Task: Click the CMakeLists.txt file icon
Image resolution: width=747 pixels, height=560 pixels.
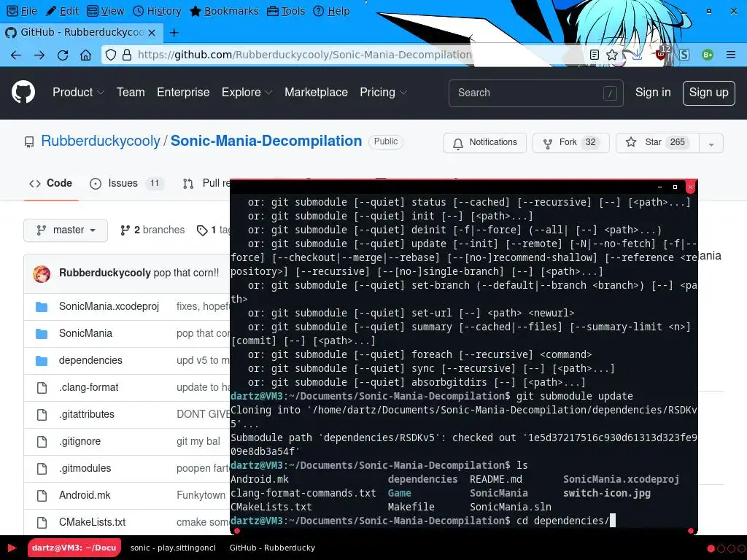Action: (x=42, y=522)
